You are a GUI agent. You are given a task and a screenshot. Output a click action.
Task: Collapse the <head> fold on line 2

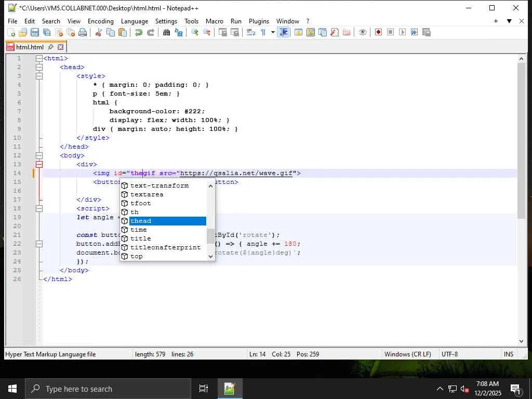pos(39,67)
